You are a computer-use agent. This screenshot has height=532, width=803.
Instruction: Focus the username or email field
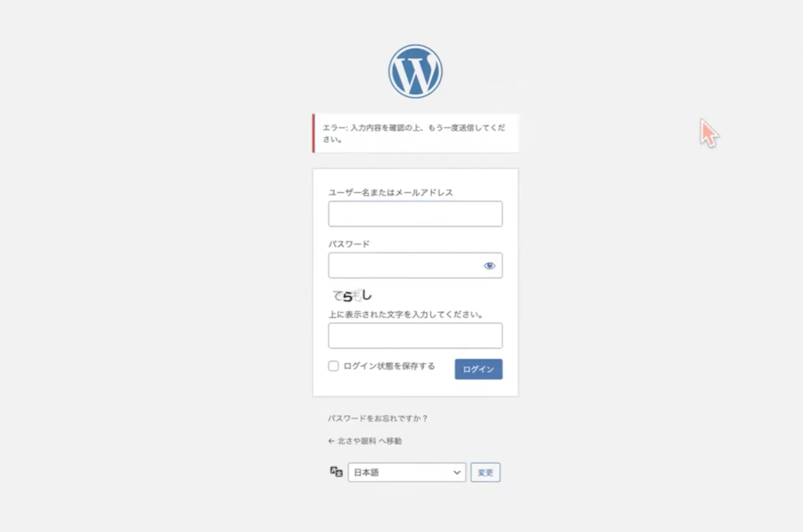pyautogui.click(x=416, y=214)
